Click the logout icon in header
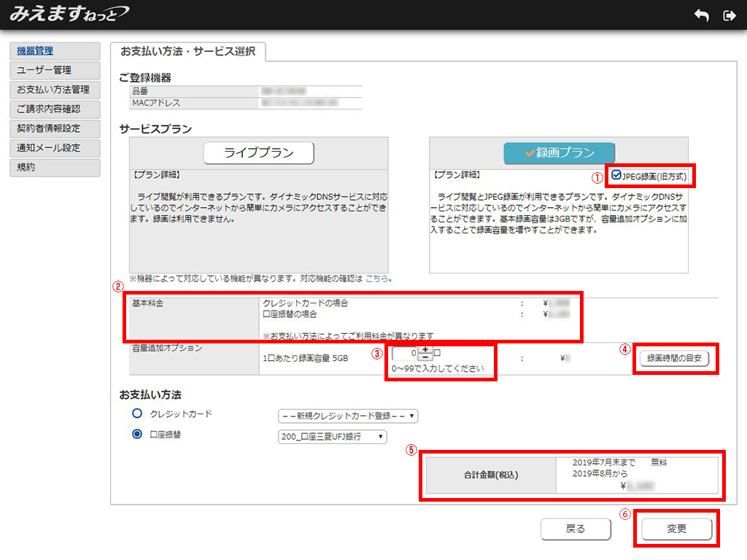This screenshot has height=560, width=747. tap(728, 15)
